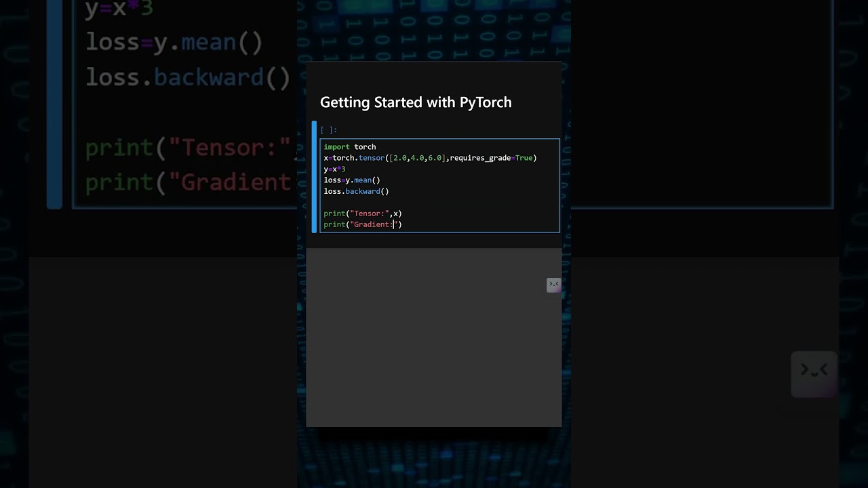Place cursor in the print("Gradient:") line
Screen dimensions: 868x488
363,224
